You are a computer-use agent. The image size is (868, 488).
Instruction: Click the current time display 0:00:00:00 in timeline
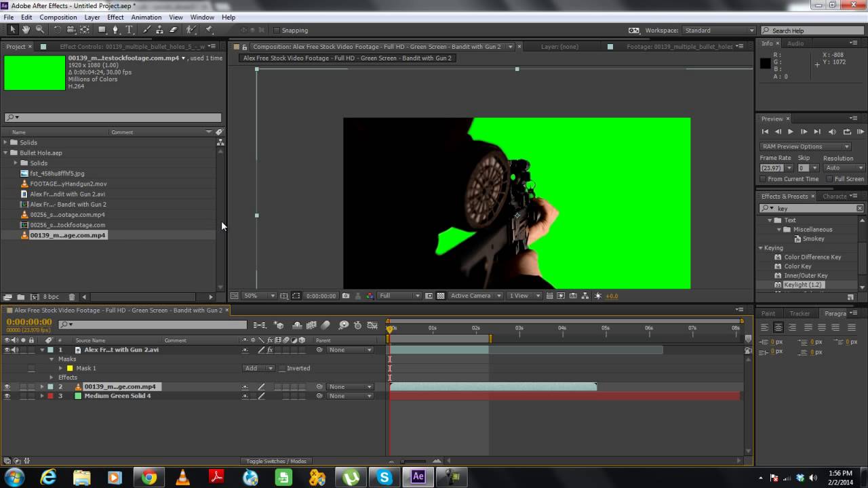pos(28,322)
